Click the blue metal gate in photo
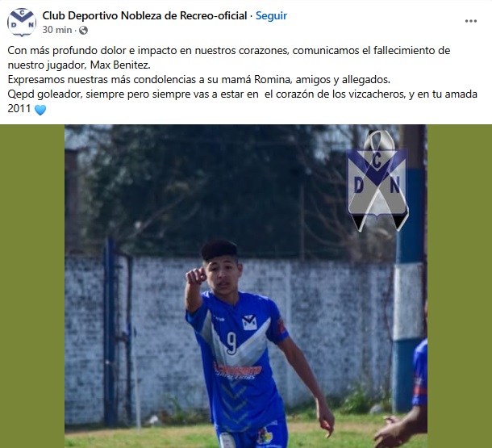492x448 pixels. click(119, 331)
